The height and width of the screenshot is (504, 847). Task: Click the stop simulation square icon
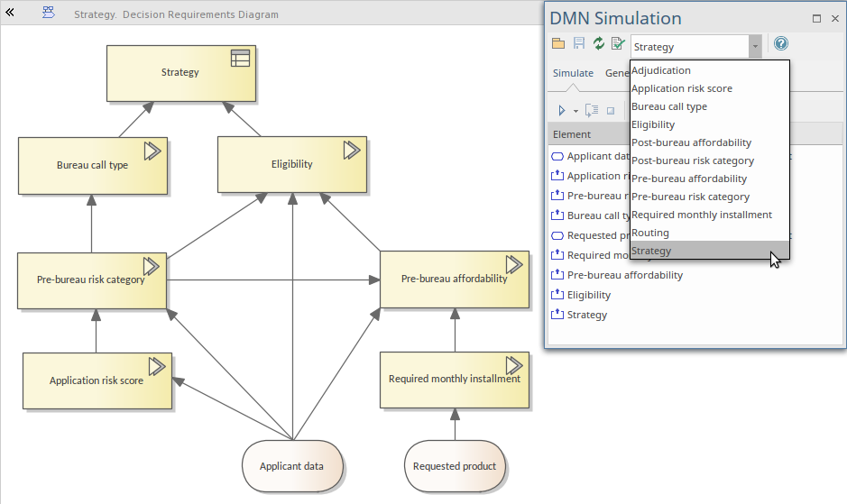(611, 110)
